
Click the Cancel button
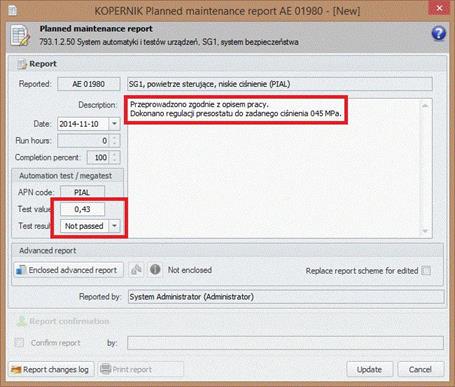420,370
